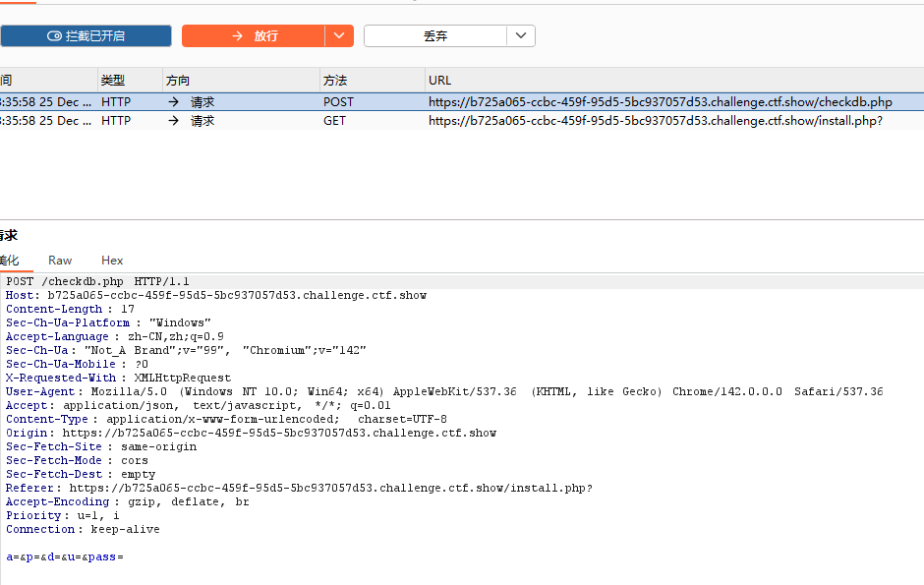Screen dimensions: 924x585
Task: Click 丢弃 to drop the request
Action: 435,36
